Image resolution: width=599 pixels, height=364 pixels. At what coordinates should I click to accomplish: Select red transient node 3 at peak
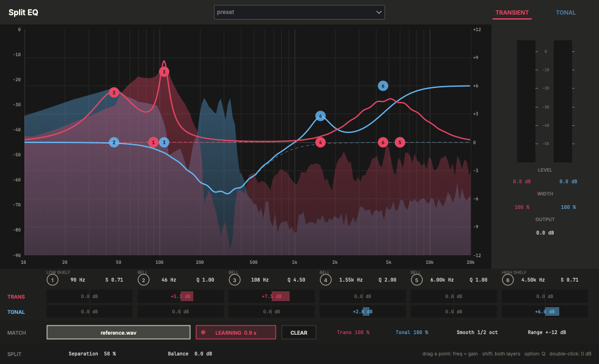(164, 71)
